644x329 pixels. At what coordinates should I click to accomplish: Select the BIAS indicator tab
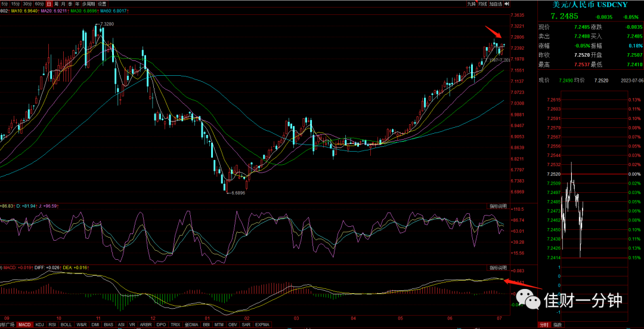109,324
